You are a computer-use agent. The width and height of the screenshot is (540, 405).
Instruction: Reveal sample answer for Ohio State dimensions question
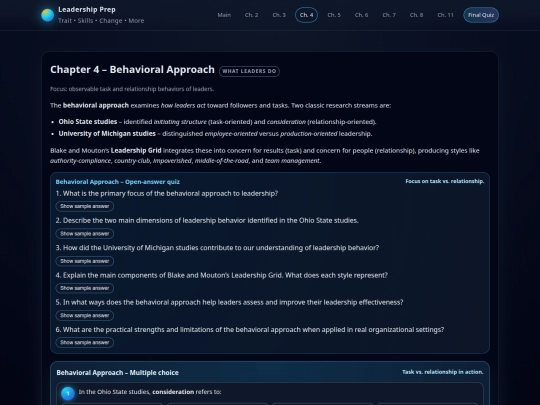(x=85, y=233)
